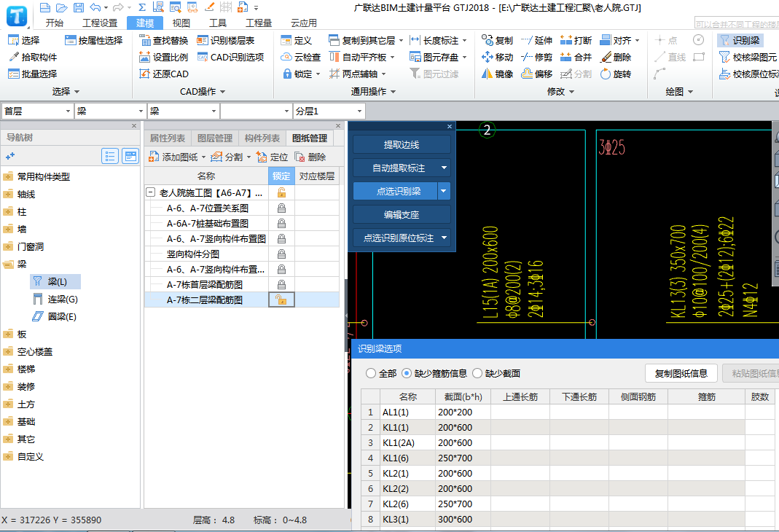Toggle lock for A-6A-7桩基础布置图
This screenshot has height=532, width=779.
click(281, 224)
